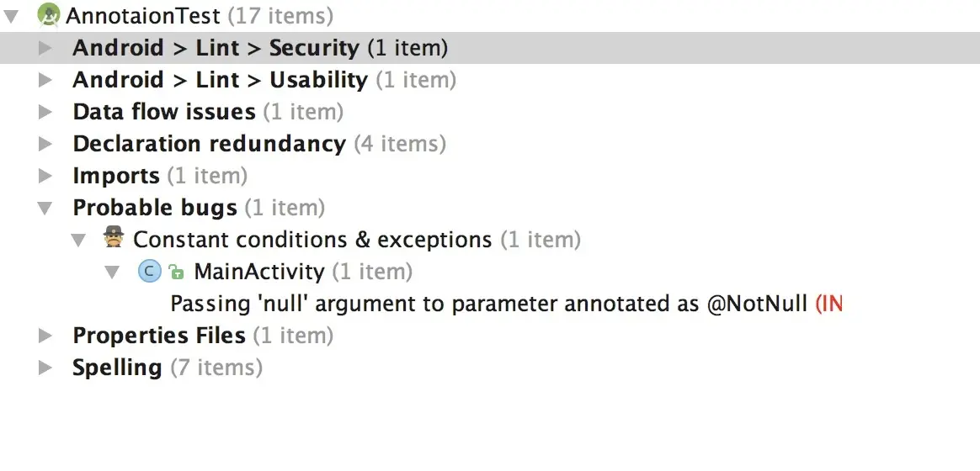
Task: Select the Android Lint Security row
Action: tap(216, 48)
